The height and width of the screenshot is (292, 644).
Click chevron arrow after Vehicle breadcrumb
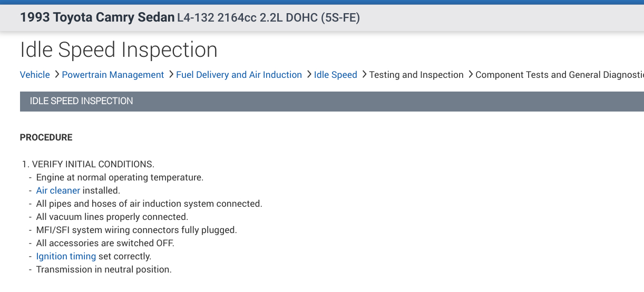(56, 75)
